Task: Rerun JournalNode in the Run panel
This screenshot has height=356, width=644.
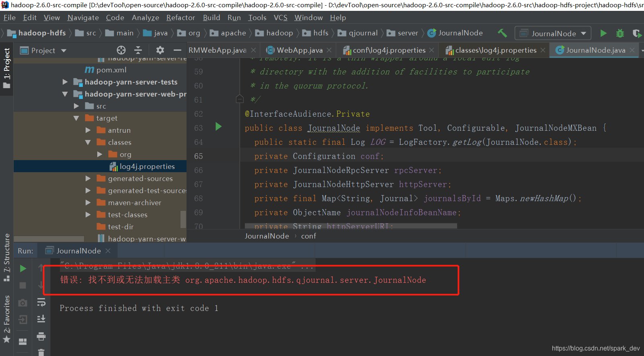Action: point(23,268)
